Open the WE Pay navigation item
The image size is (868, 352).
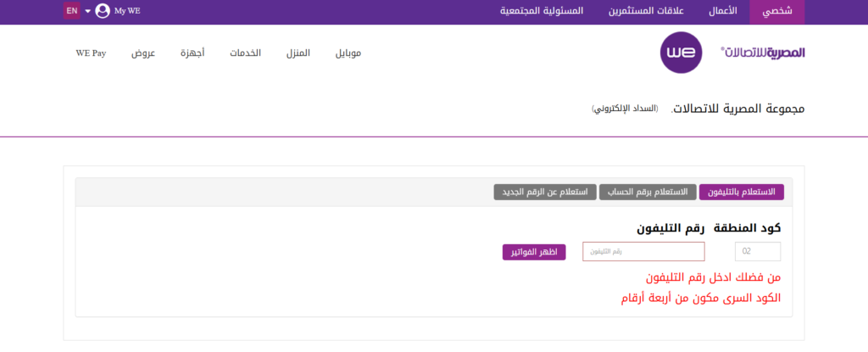coord(91,53)
